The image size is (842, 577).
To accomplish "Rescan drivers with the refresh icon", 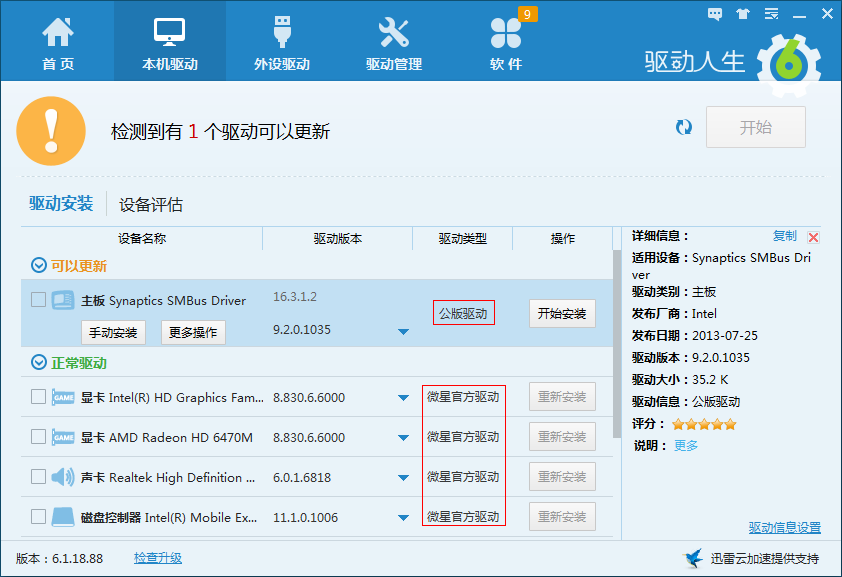I will [684, 127].
